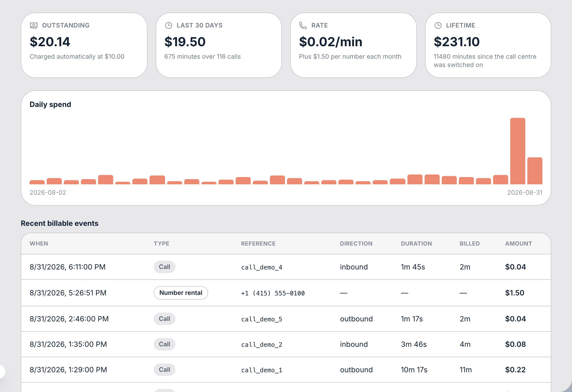The image size is (572, 392).
Task: Click 'inbound' direction in call_demo_2 row
Action: [354, 344]
